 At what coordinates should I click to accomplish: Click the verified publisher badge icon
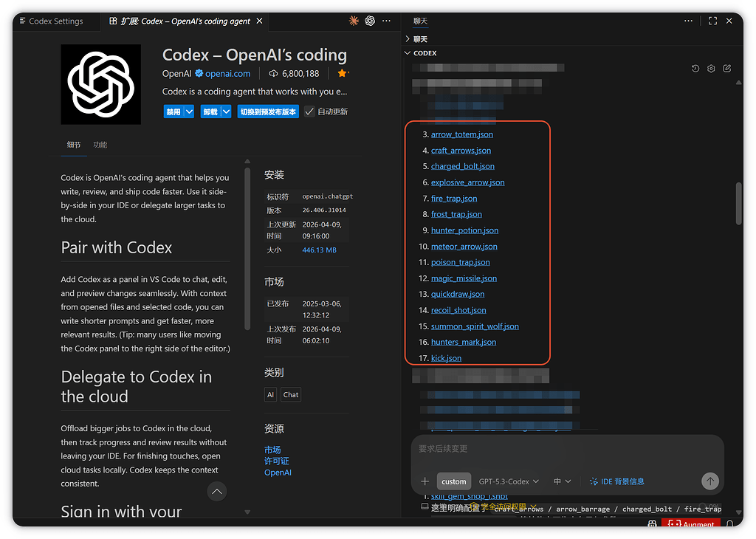(199, 73)
